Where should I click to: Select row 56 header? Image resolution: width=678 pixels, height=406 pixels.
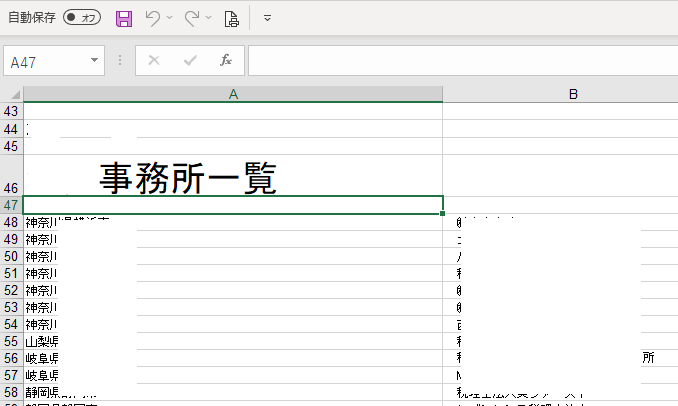tap(11, 358)
